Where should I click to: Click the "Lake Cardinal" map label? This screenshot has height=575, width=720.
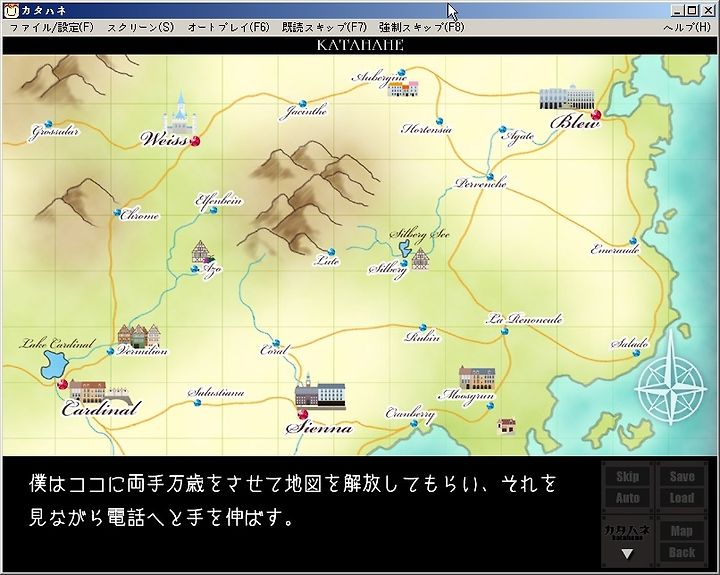(58, 344)
